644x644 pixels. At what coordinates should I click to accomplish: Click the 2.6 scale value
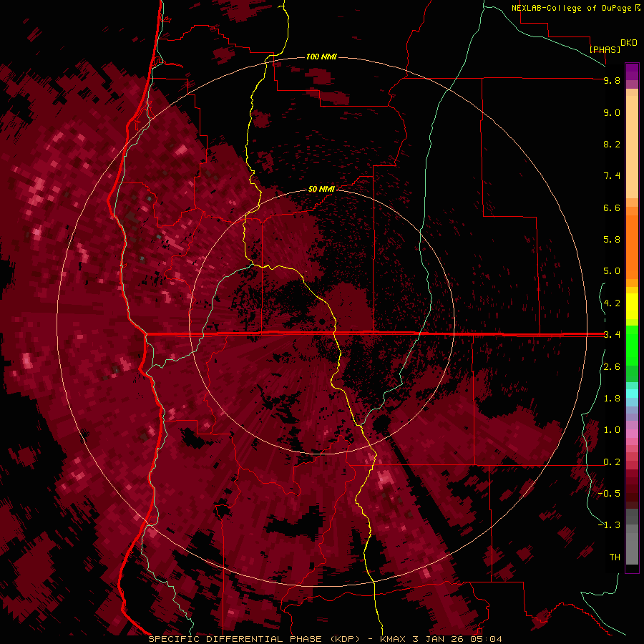(x=612, y=367)
